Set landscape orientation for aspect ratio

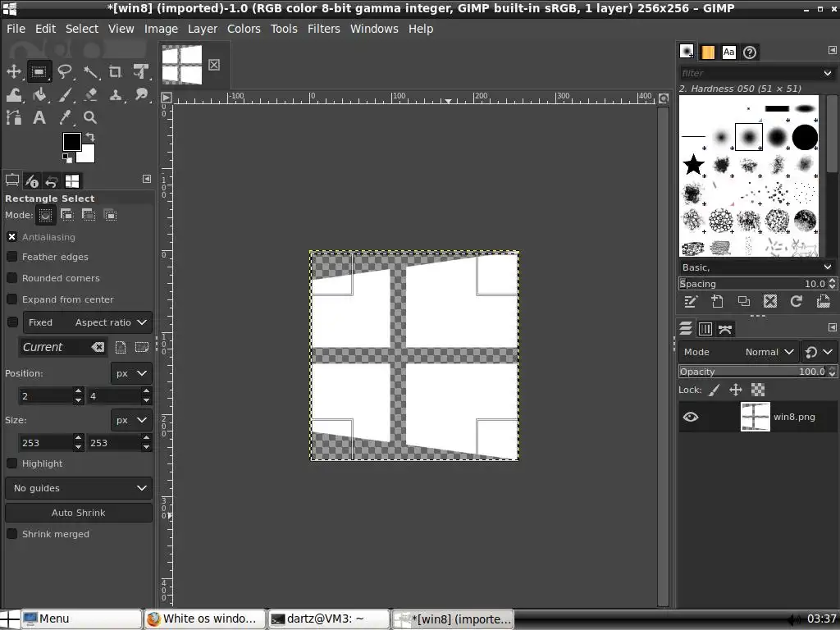tap(141, 347)
